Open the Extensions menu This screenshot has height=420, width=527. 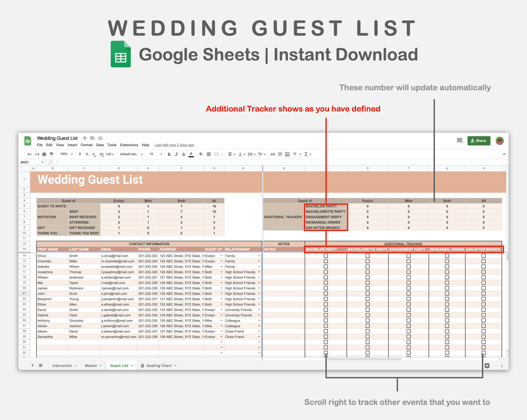tap(129, 145)
